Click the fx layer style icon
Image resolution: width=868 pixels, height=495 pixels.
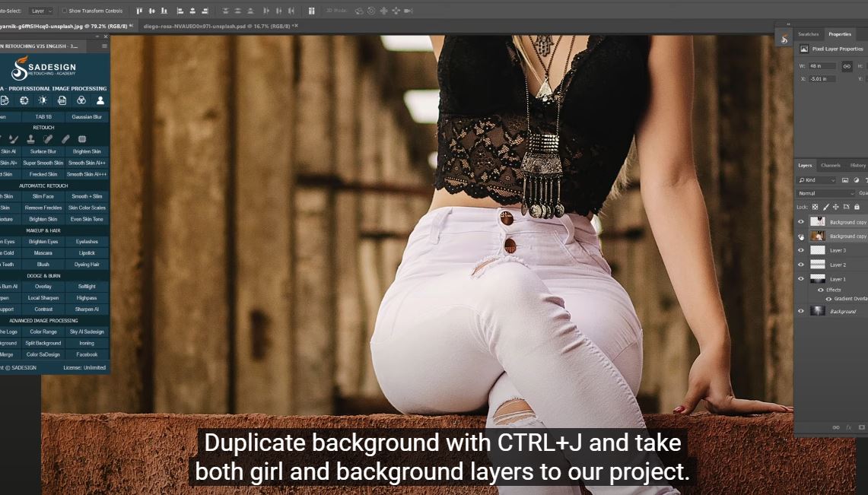pos(848,427)
